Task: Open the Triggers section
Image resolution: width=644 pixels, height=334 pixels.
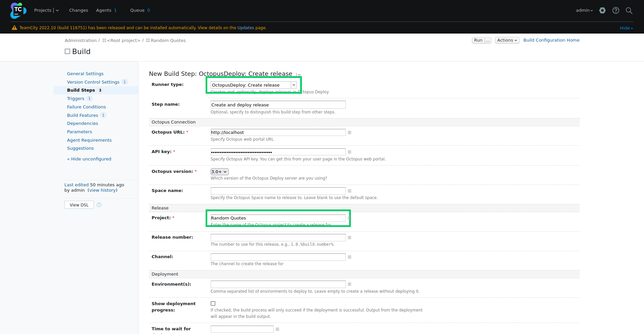Action: 75,99
